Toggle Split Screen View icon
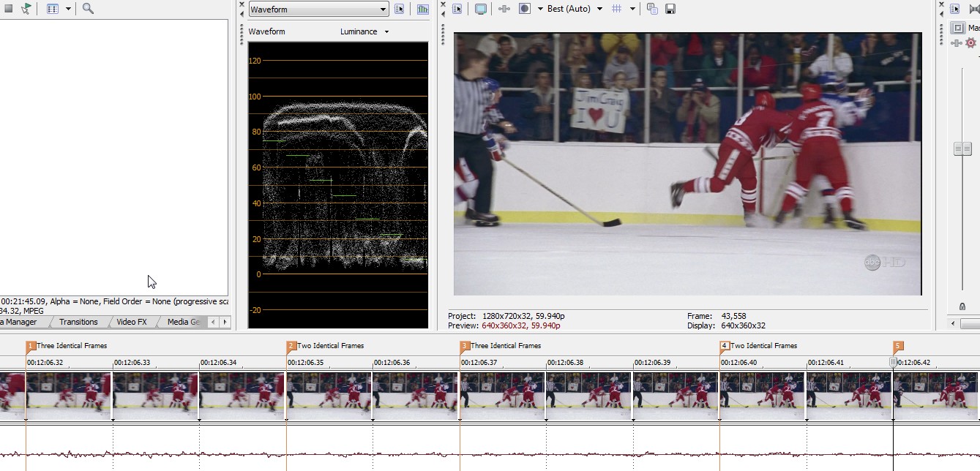The width and height of the screenshot is (980, 471). coord(525,9)
